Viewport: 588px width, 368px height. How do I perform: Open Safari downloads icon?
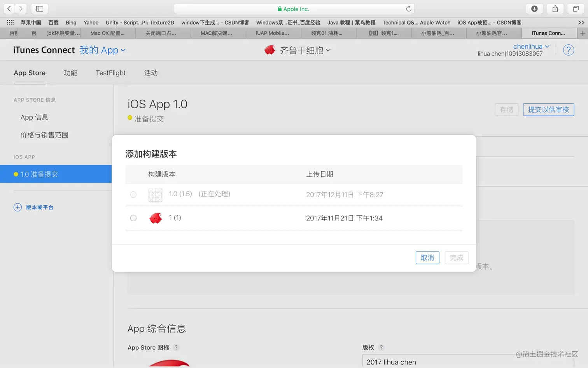tap(534, 9)
